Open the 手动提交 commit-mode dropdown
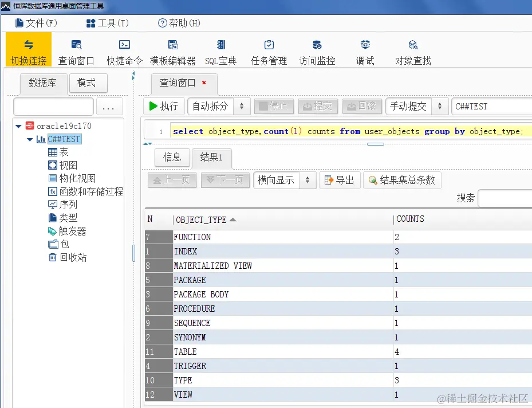The width and height of the screenshot is (532, 408). click(x=417, y=106)
